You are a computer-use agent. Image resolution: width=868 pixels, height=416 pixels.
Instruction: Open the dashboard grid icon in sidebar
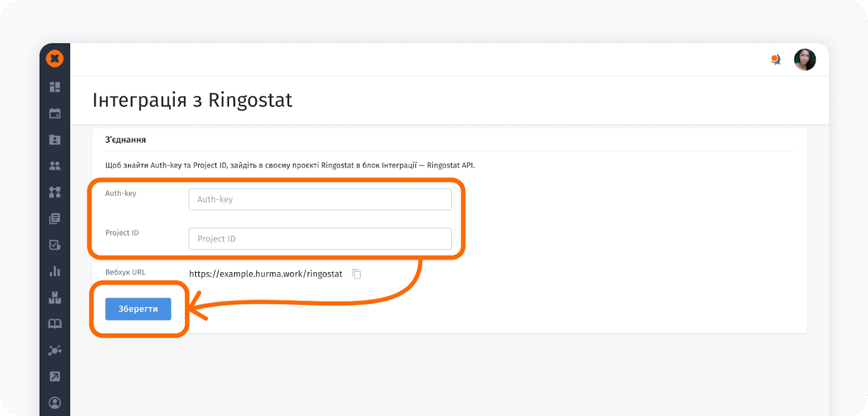(x=55, y=87)
